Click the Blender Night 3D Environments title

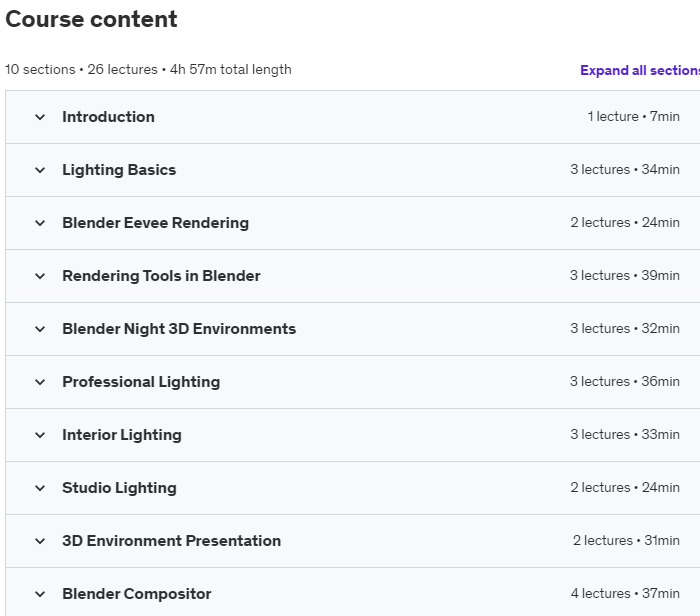tap(179, 329)
